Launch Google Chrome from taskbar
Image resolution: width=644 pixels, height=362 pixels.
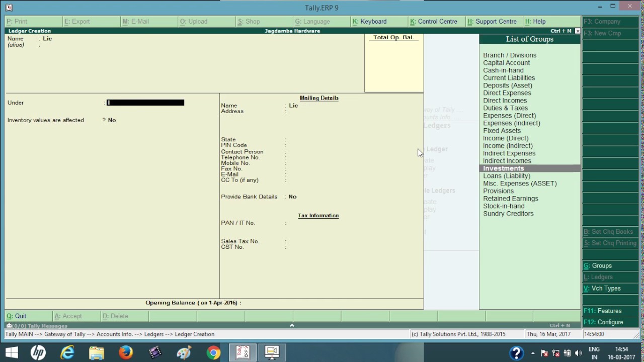coord(213,353)
